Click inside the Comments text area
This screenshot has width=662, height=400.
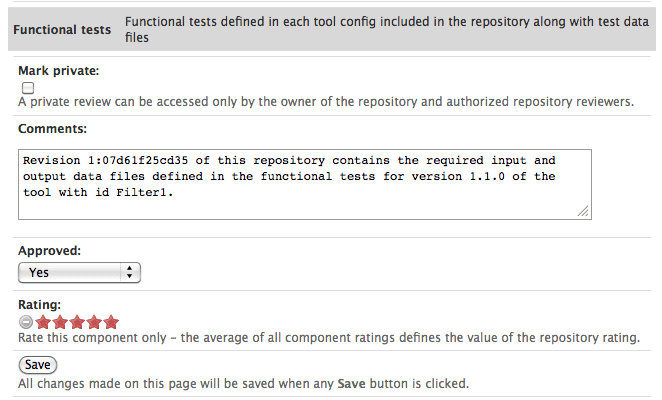(300, 184)
